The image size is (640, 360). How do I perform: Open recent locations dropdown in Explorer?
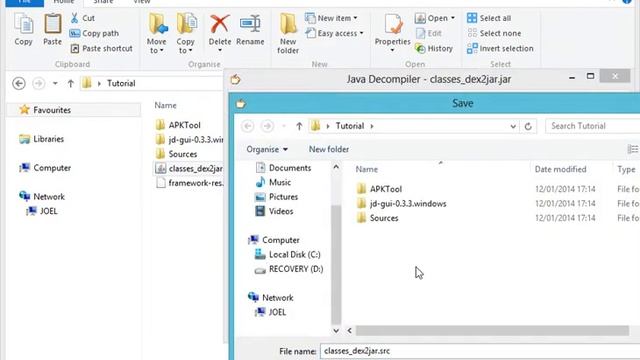pos(55,83)
